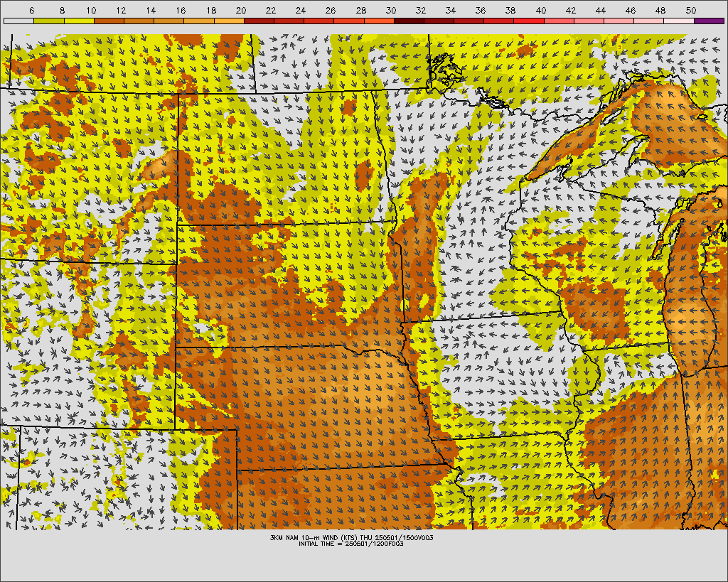Click legend swatch between 22 and 24
The image size is (728, 582).
pos(289,21)
